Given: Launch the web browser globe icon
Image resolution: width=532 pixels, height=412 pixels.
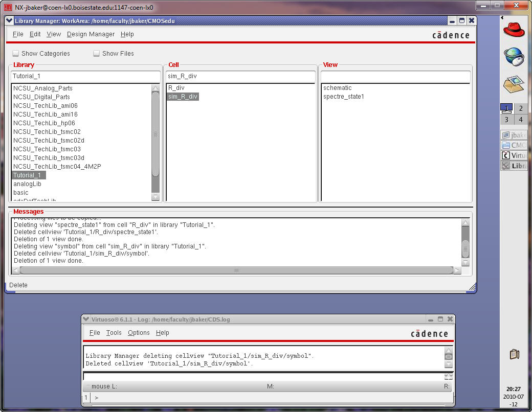Looking at the screenshot, I should [x=514, y=56].
